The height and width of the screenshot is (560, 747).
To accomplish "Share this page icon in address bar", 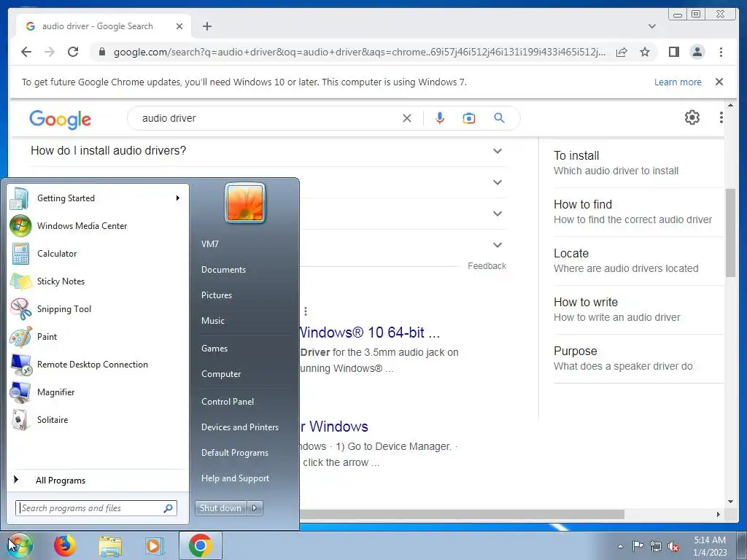I will (x=622, y=52).
